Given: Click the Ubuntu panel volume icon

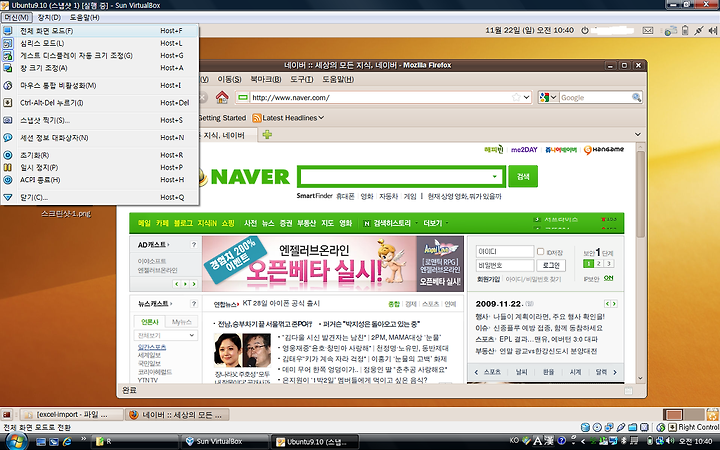Looking at the screenshot, I should tap(712, 30).
